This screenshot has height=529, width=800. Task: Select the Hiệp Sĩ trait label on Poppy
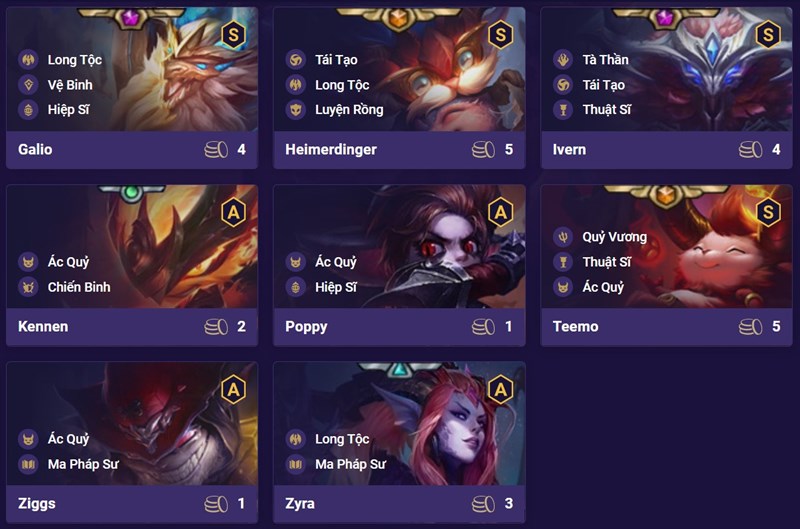pos(336,287)
